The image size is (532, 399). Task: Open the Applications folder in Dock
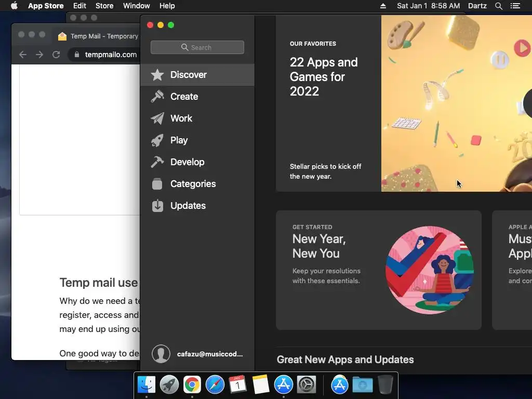[340, 385]
